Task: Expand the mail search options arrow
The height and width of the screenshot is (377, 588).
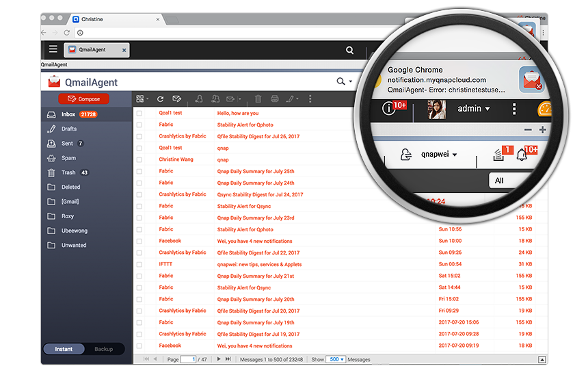Action: point(351,81)
